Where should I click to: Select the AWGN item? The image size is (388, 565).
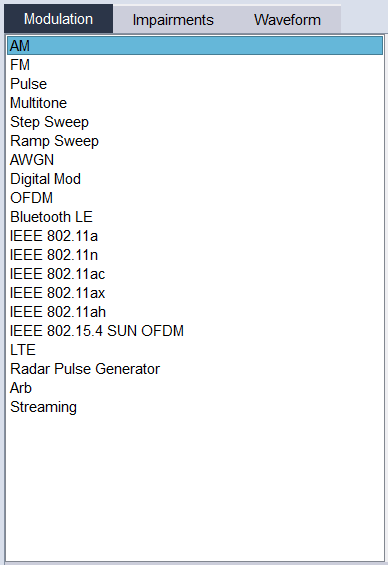coord(195,160)
